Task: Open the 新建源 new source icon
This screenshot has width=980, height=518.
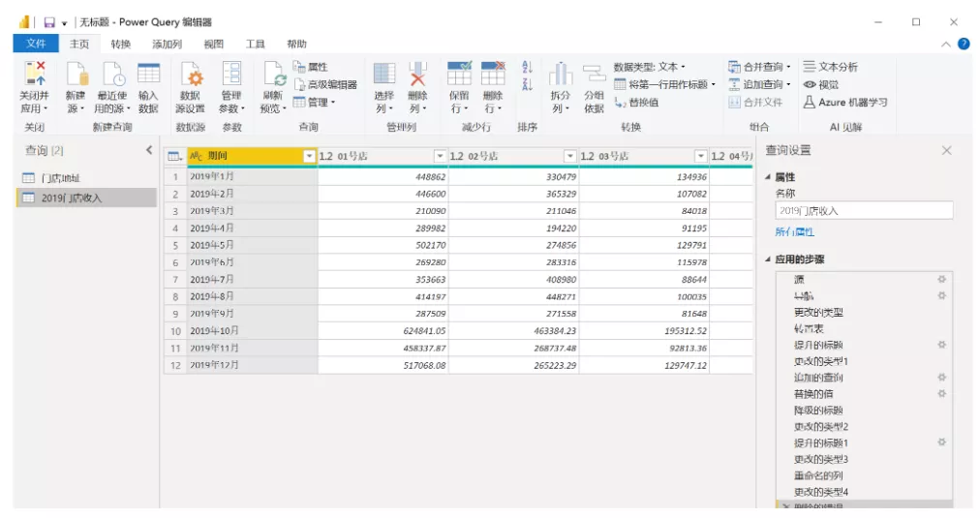Action: [x=77, y=74]
